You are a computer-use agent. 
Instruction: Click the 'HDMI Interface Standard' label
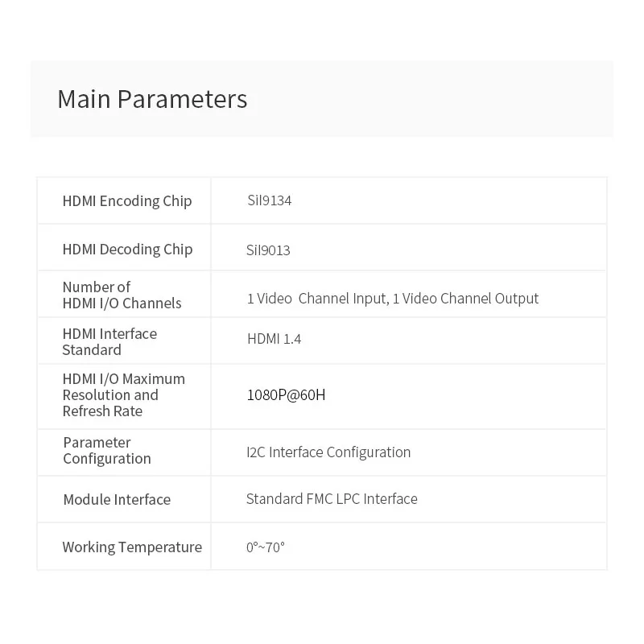pos(109,342)
